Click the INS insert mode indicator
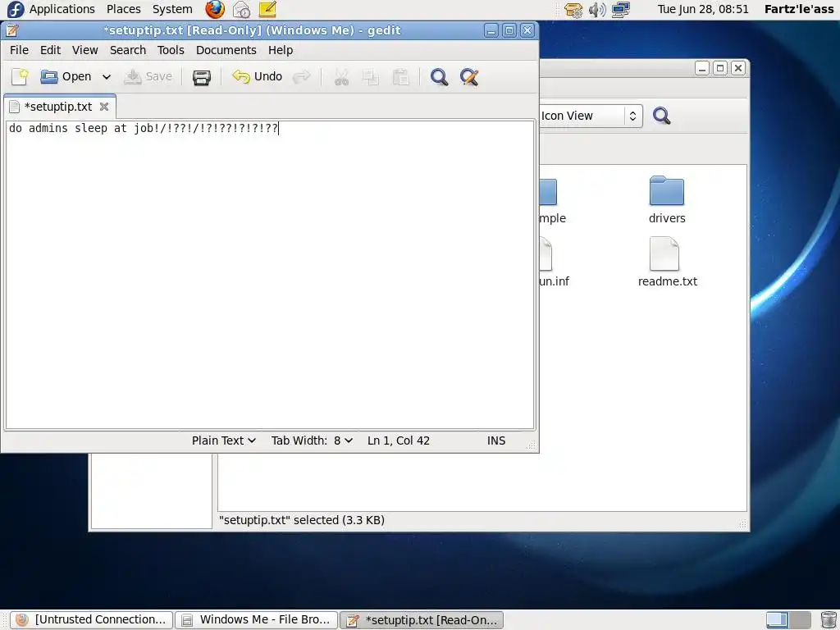 496,441
